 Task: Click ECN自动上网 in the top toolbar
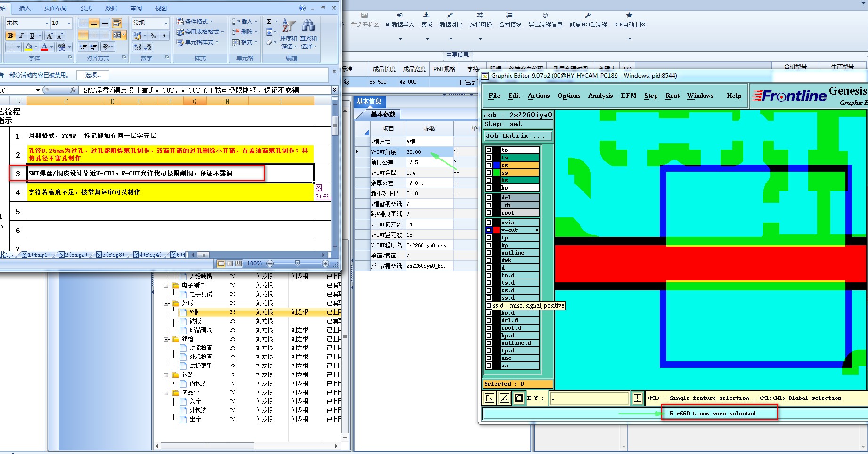pyautogui.click(x=630, y=20)
